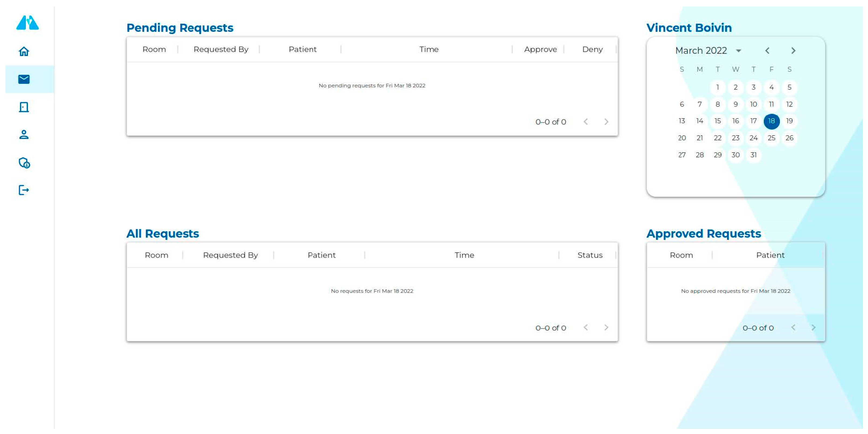Open the admin shield icon
Image resolution: width=868 pixels, height=434 pixels.
(24, 163)
